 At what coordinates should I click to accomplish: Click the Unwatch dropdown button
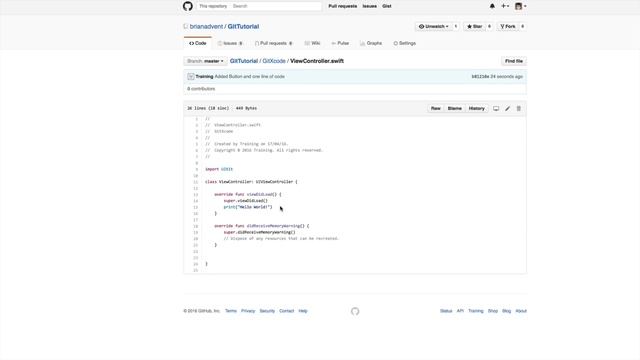[433, 27]
